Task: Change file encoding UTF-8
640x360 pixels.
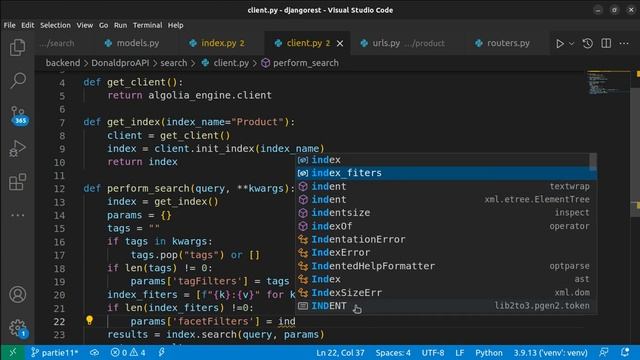Action: [433, 353]
